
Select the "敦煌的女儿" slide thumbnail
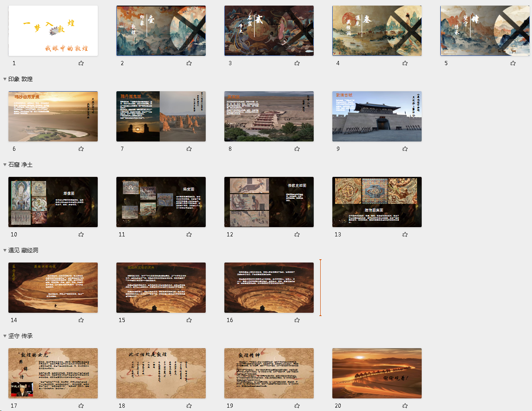[x=53, y=373]
